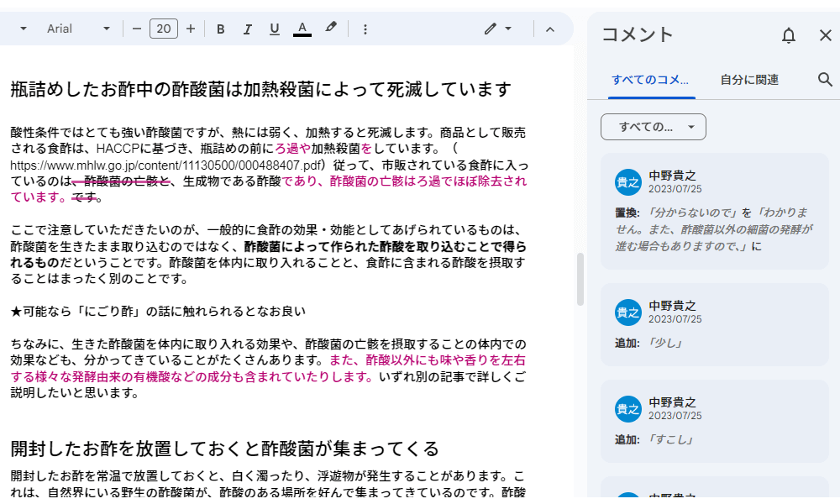Collapse the toolbar with the chevron icon
This screenshot has width=840, height=504.
tap(549, 28)
